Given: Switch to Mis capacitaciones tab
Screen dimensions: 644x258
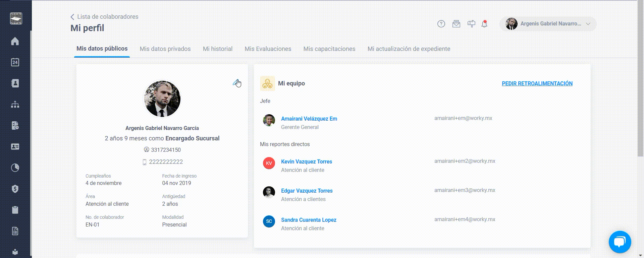Looking at the screenshot, I should (x=329, y=49).
